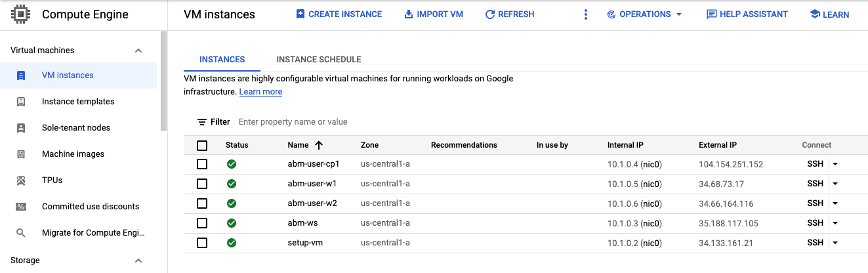Click the Migrate for Compute Engine search icon

pos(21,233)
